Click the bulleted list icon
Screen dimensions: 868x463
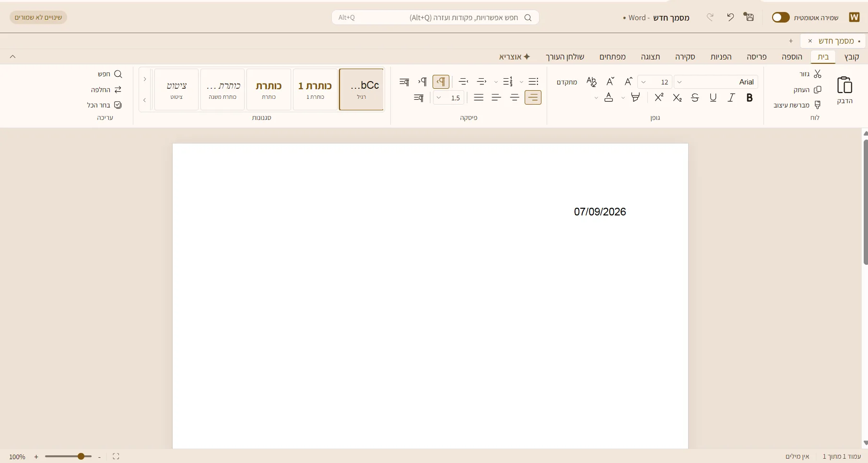(x=533, y=82)
